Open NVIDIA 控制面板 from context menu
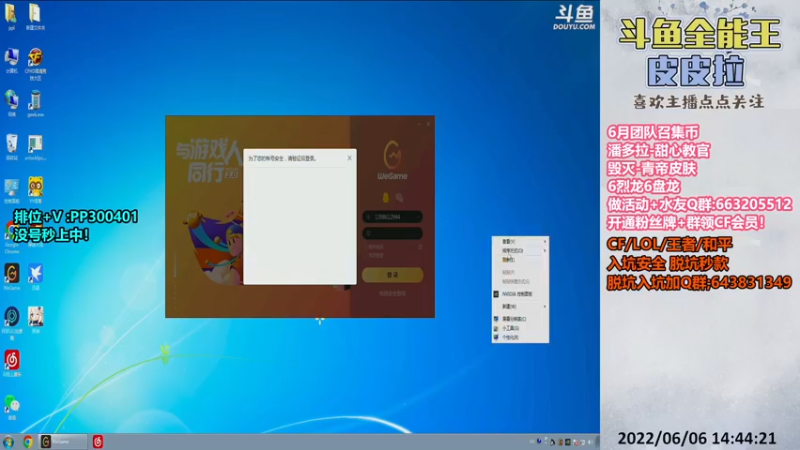This screenshot has height=450, width=800. pos(520,294)
